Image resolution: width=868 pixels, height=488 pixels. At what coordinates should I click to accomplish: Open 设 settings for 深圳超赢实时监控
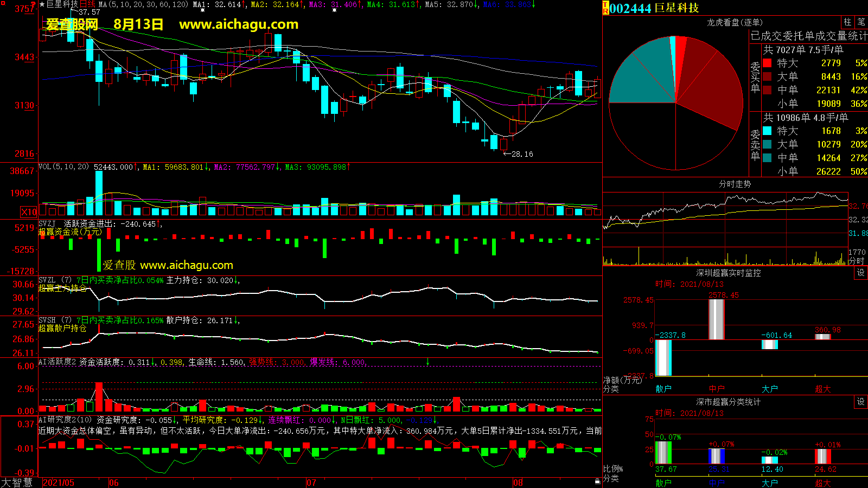tap(861, 273)
